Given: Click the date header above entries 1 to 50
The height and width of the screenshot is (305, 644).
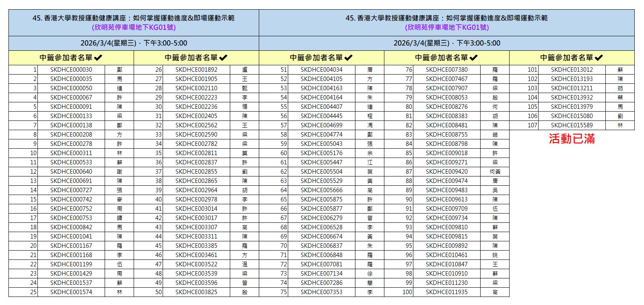Looking at the screenshot, I should [x=134, y=43].
